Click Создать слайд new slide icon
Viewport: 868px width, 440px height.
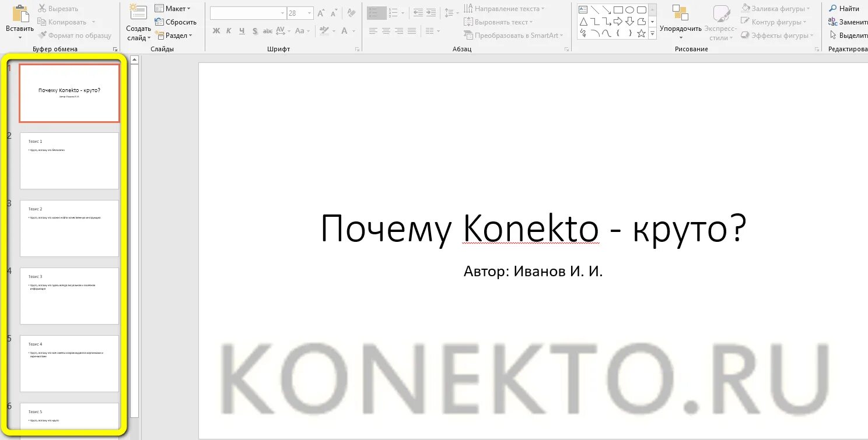pos(138,13)
